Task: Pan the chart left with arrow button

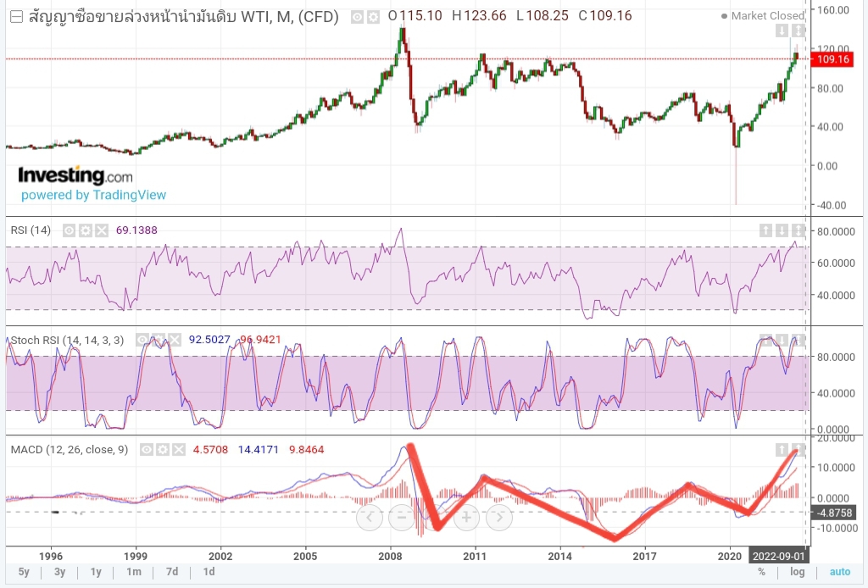Action: click(x=370, y=517)
